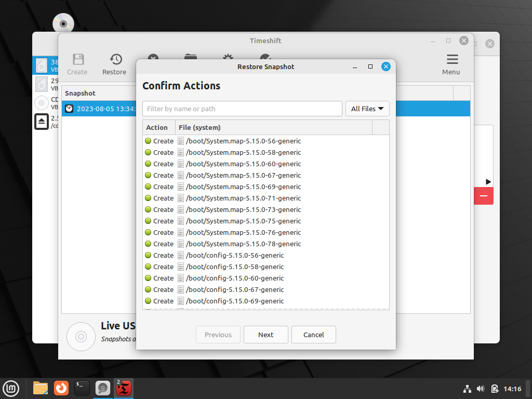The image size is (532, 399).
Task: Sort by the File (system) column header
Action: coord(273,128)
